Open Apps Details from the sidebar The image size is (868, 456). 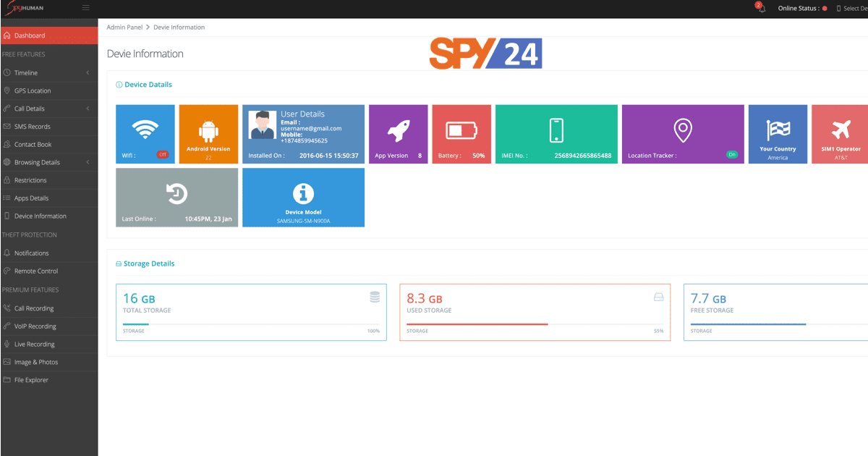point(48,198)
